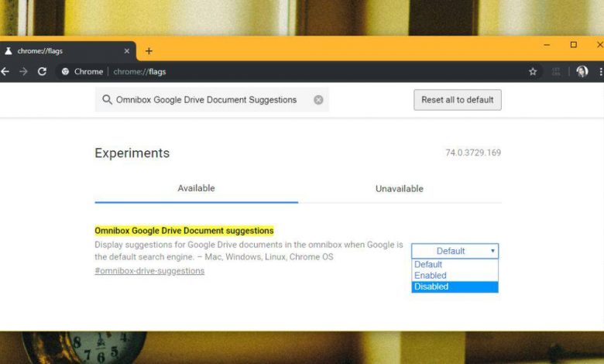Choose Disabled in the dropdown list
The height and width of the screenshot is (364, 604).
[455, 287]
